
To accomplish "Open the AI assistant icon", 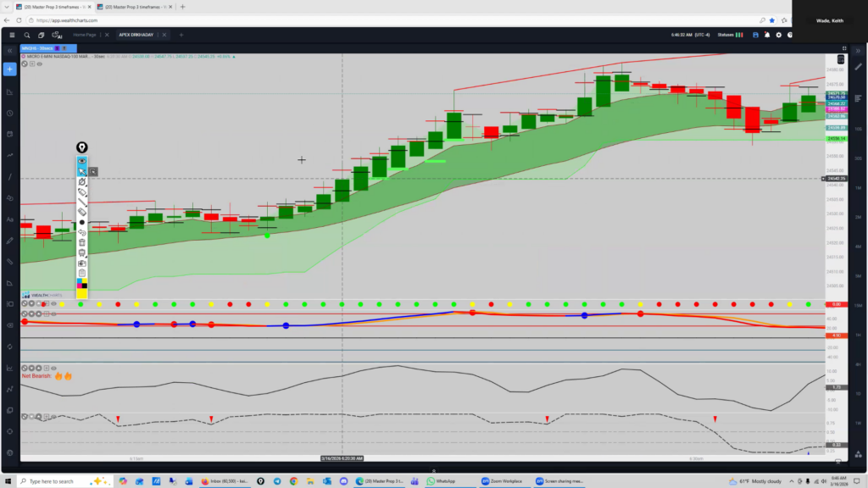I will pyautogui.click(x=58, y=36).
